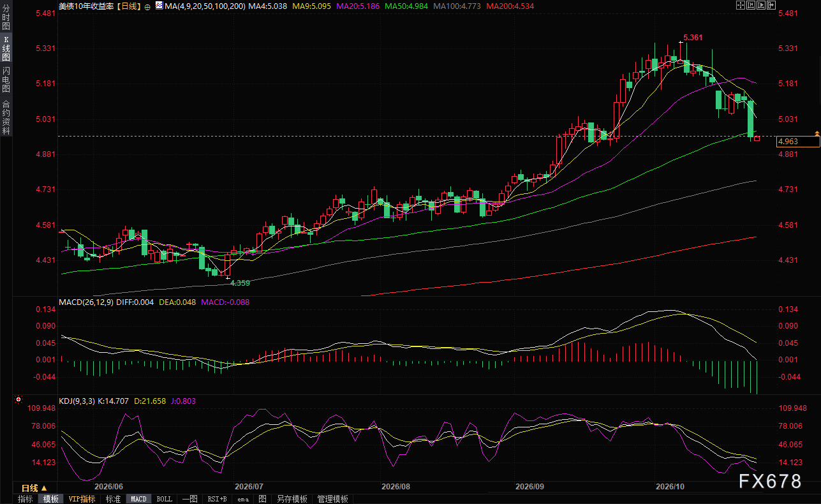Click the jump-to-latest arrow icon
The height and width of the screenshot is (504, 821).
(771, 5)
